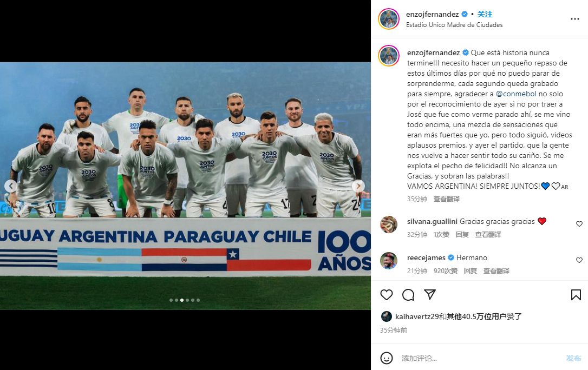
Task: Share the post via paper plane icon
Action: pyautogui.click(x=430, y=294)
